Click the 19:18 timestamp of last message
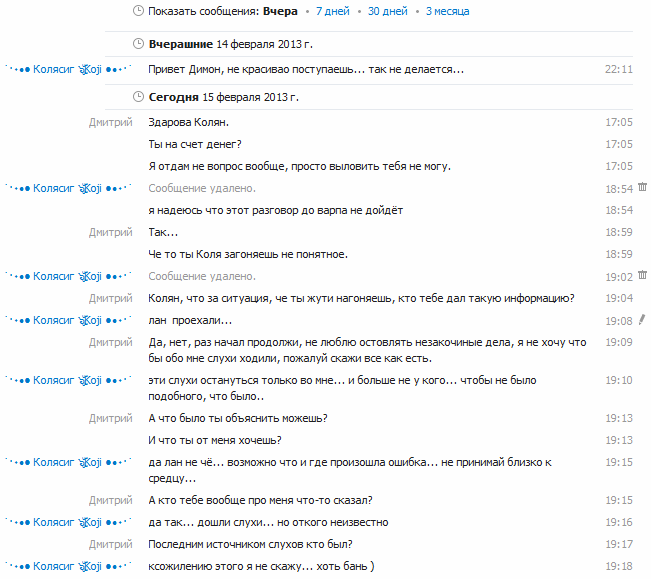This screenshot has height=579, width=651. click(x=619, y=566)
